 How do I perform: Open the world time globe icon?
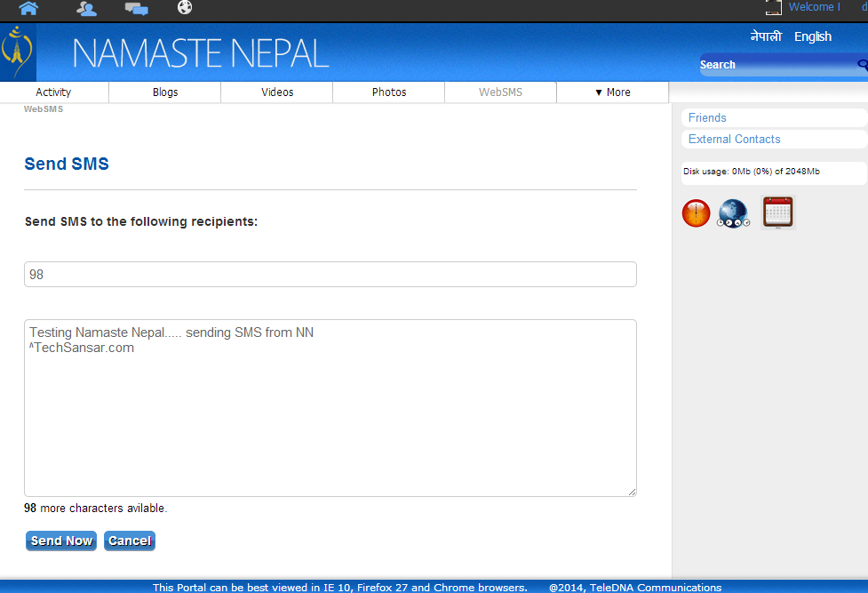click(734, 213)
